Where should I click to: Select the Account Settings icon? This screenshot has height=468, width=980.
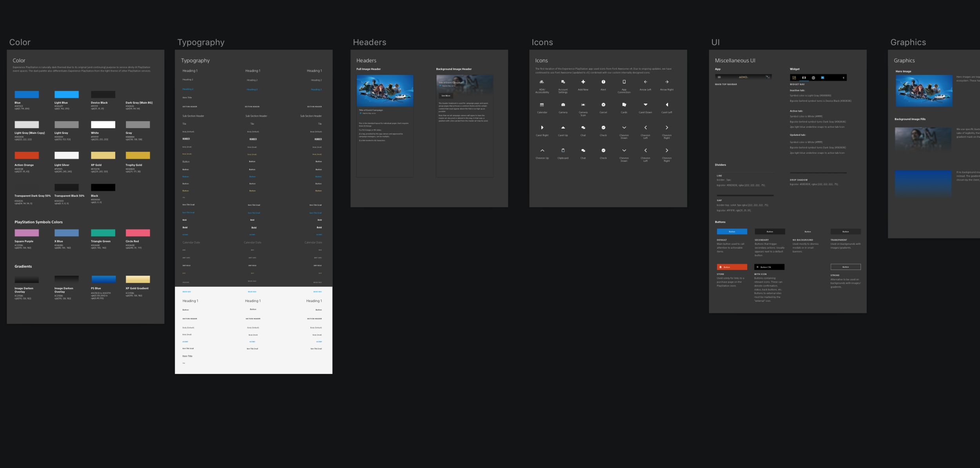click(x=563, y=82)
